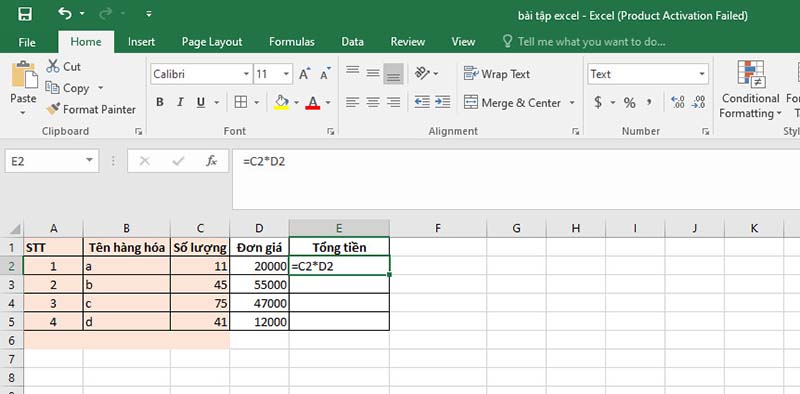The width and height of the screenshot is (800, 394).
Task: Save the workbook with the floppy disk icon
Action: pyautogui.click(x=24, y=14)
